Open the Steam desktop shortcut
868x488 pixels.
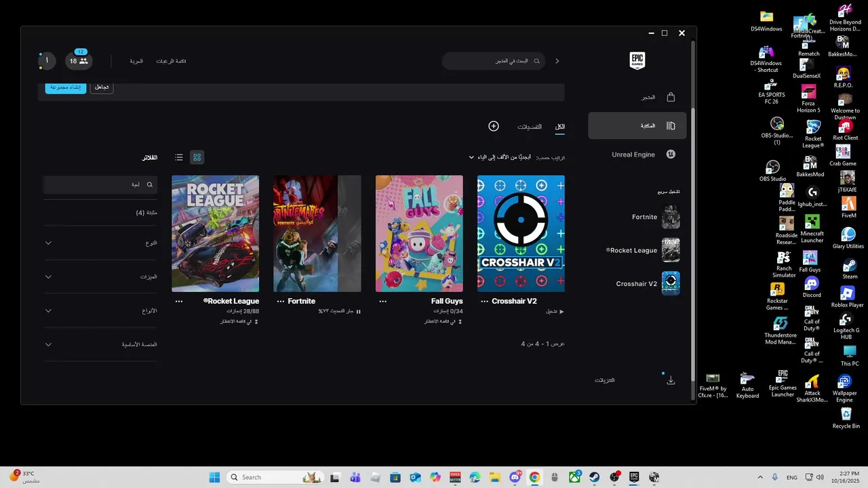click(x=849, y=268)
